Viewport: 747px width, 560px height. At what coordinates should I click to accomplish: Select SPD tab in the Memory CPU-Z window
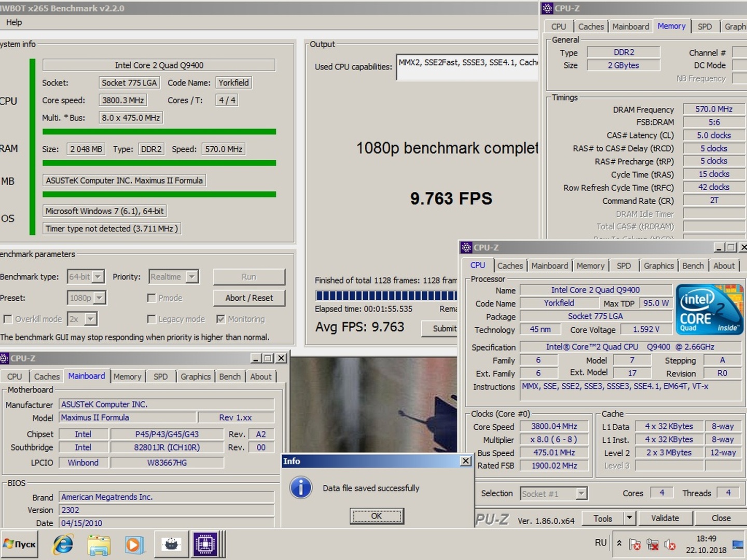[x=704, y=26]
